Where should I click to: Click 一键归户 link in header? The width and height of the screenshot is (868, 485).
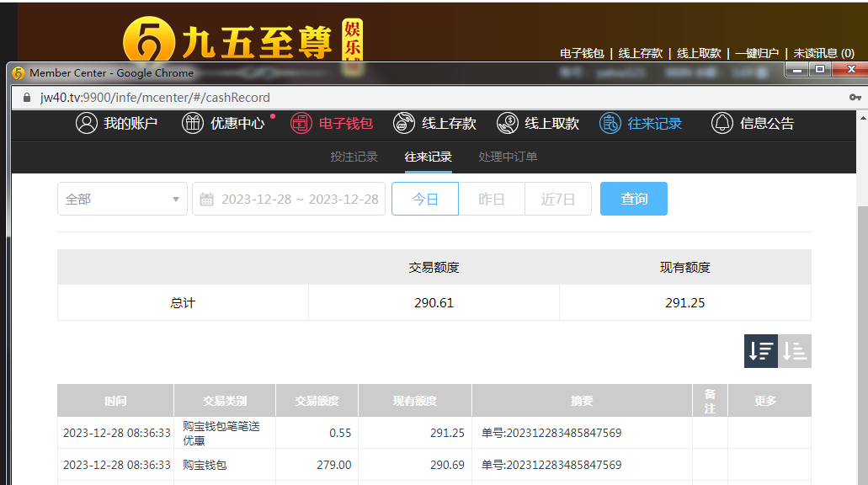pyautogui.click(x=756, y=53)
